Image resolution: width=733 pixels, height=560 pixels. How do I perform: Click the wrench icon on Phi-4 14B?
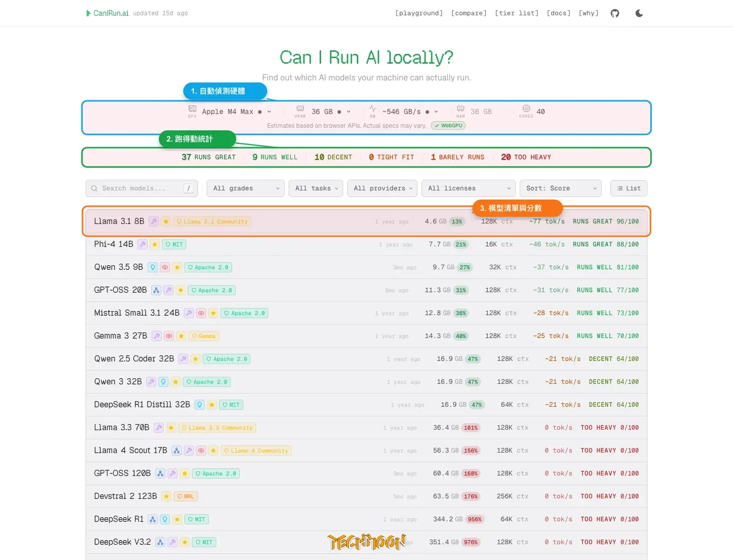tap(143, 244)
